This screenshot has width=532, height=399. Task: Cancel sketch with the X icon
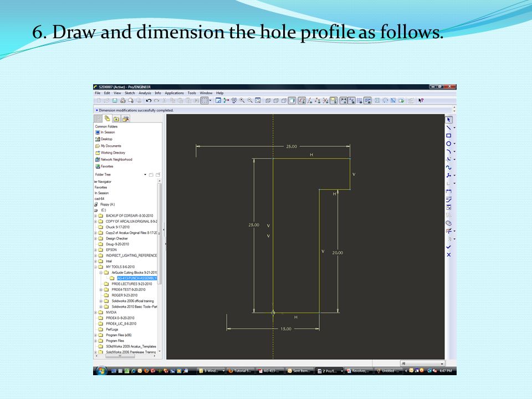point(448,254)
